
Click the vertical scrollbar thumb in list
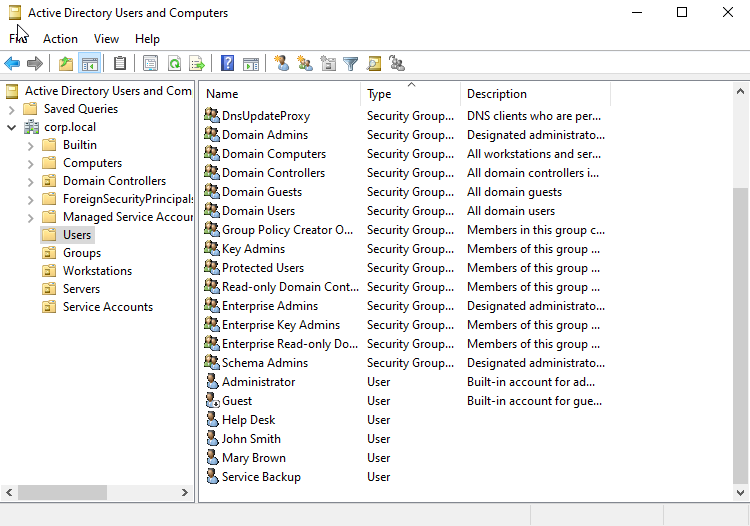(x=740, y=336)
